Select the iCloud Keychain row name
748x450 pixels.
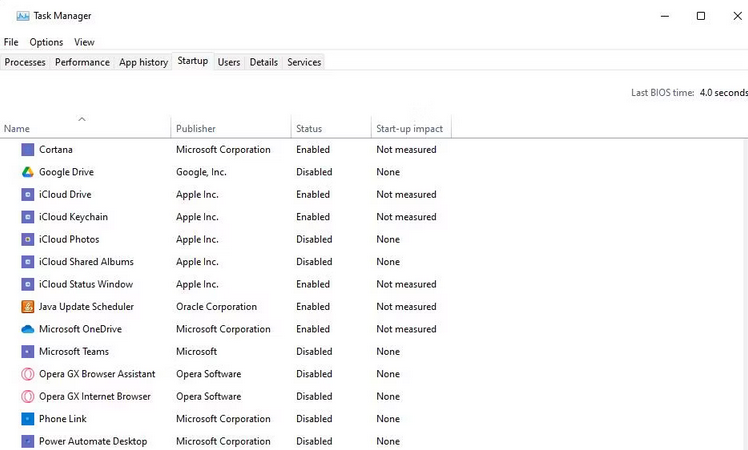[x=73, y=217]
